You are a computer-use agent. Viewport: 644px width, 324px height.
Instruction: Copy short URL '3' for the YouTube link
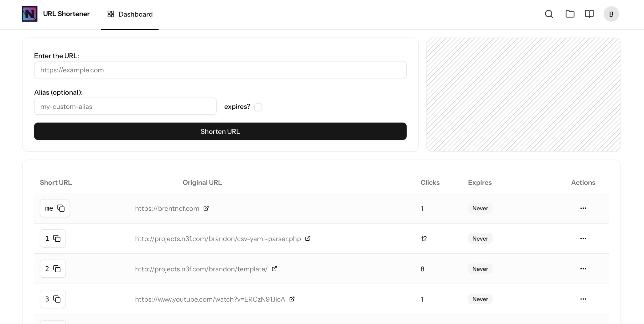(x=57, y=299)
